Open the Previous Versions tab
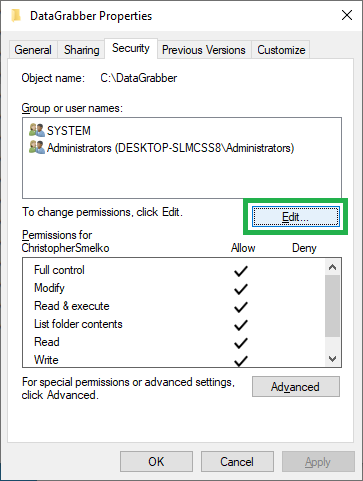363x481 pixels. coord(204,50)
